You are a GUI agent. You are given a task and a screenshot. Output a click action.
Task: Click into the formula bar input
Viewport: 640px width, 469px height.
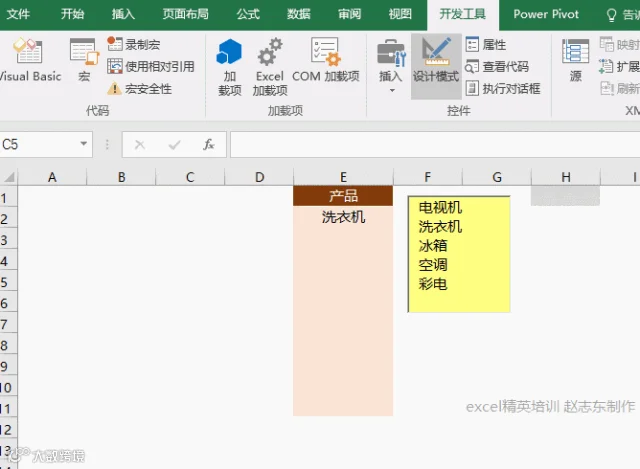(x=435, y=144)
